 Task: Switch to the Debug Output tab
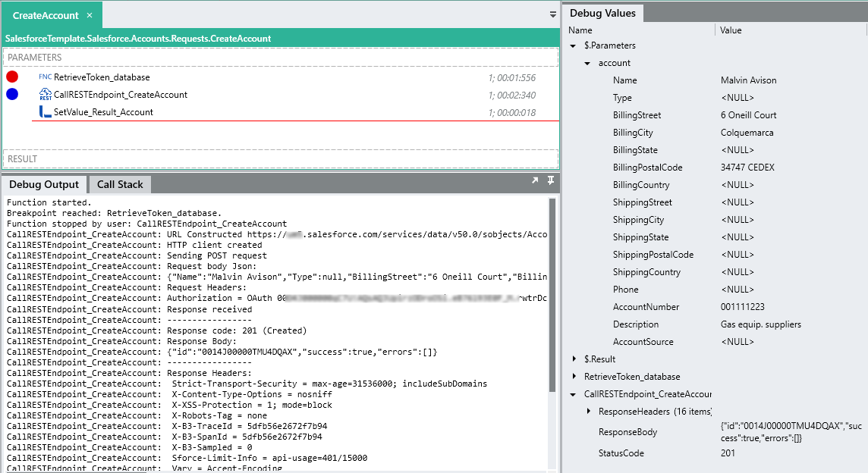coord(44,184)
